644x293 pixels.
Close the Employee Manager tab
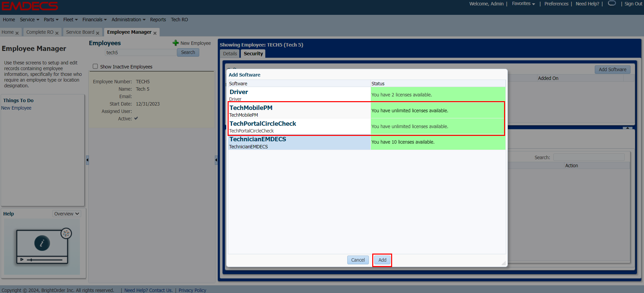[155, 33]
